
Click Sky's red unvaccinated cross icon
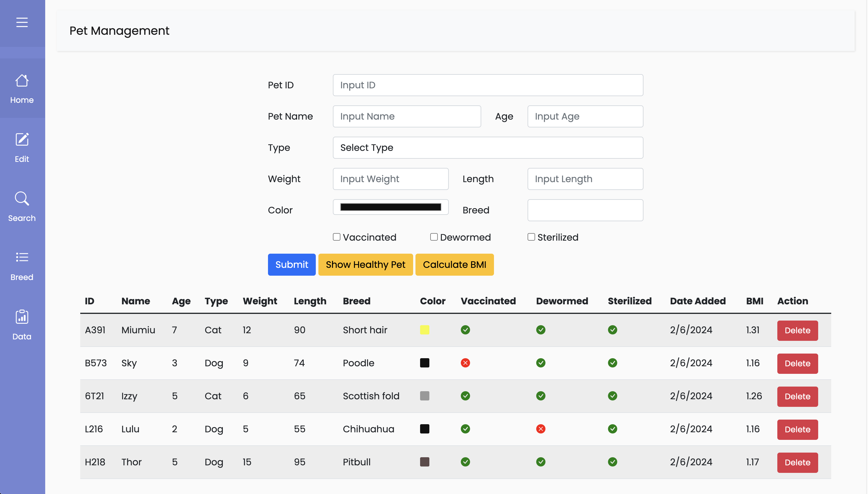click(465, 363)
